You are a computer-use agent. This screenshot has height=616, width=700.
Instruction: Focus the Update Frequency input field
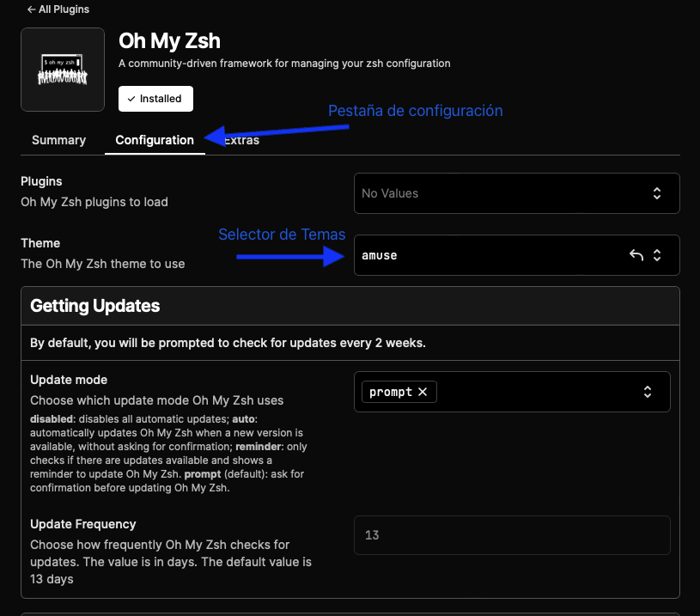(512, 535)
